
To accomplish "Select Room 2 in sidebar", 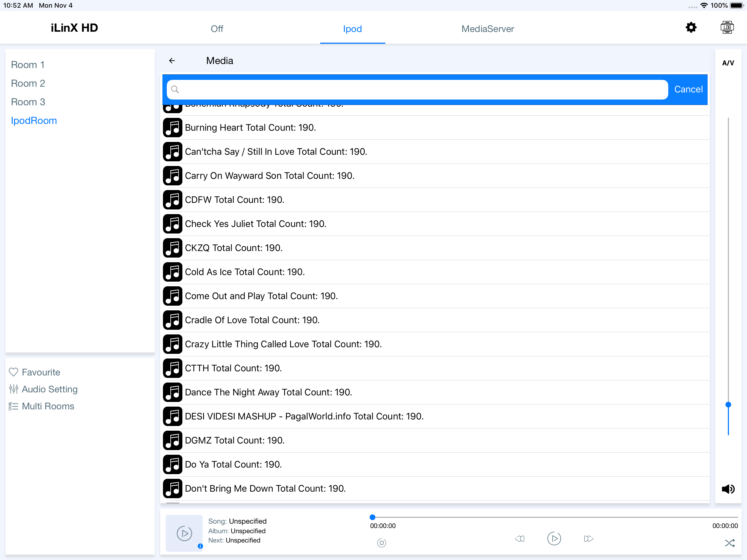I will 28,83.
